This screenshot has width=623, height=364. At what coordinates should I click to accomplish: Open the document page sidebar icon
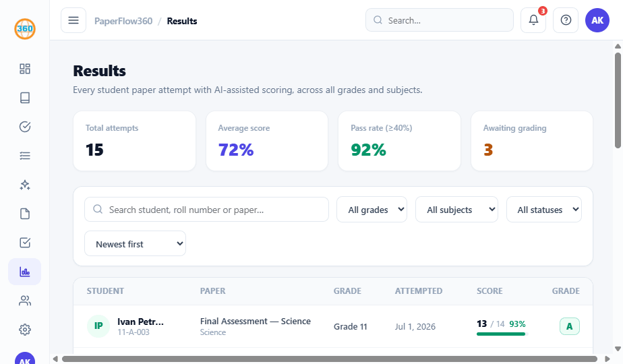(x=25, y=214)
